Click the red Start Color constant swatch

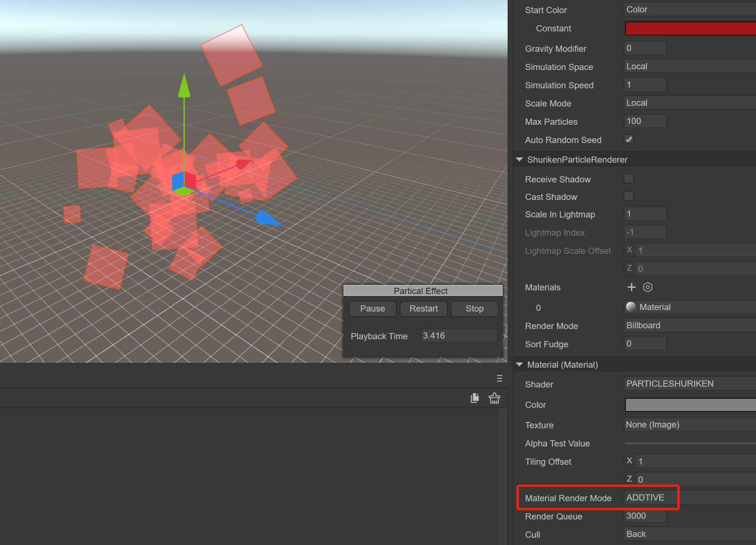tap(689, 28)
